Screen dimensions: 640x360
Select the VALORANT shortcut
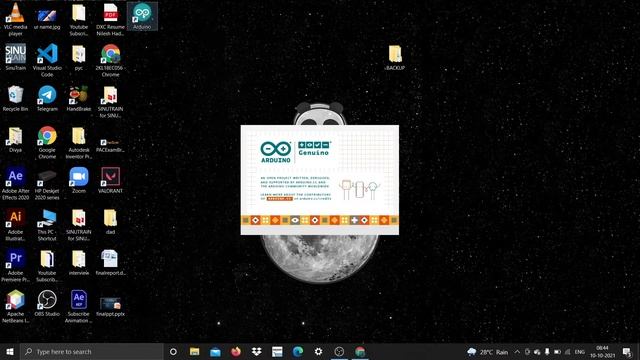110,180
